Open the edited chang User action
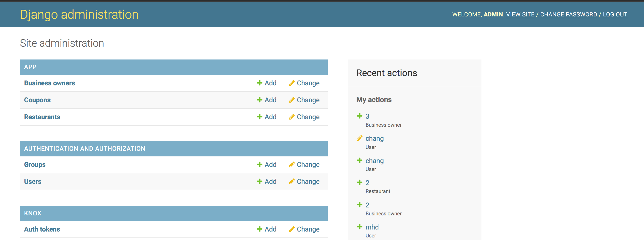Image resolution: width=644 pixels, height=240 pixels. 375,139
